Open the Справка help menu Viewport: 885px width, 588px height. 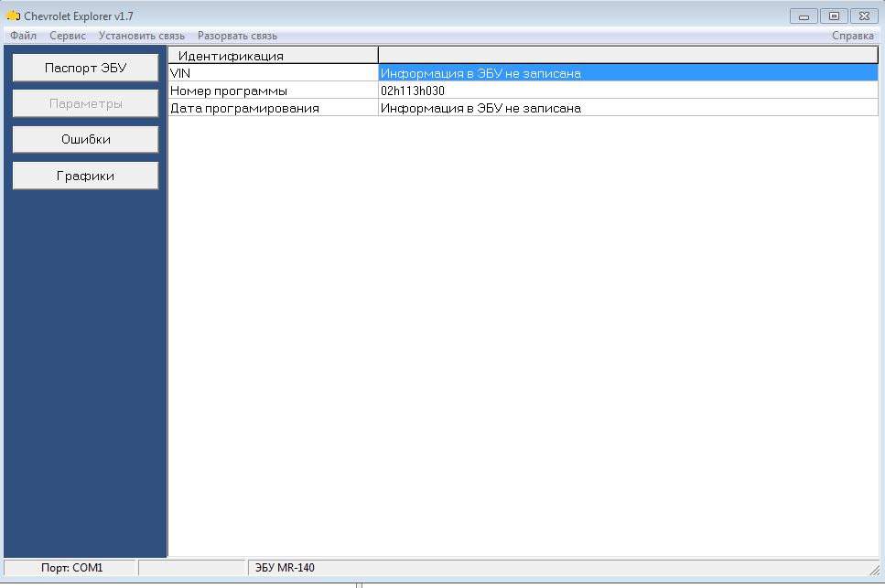(852, 36)
